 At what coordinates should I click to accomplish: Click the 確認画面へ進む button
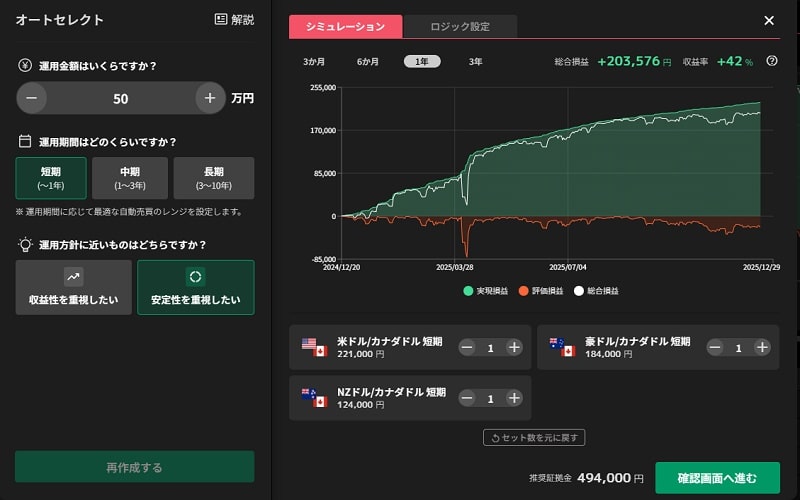pos(717,478)
